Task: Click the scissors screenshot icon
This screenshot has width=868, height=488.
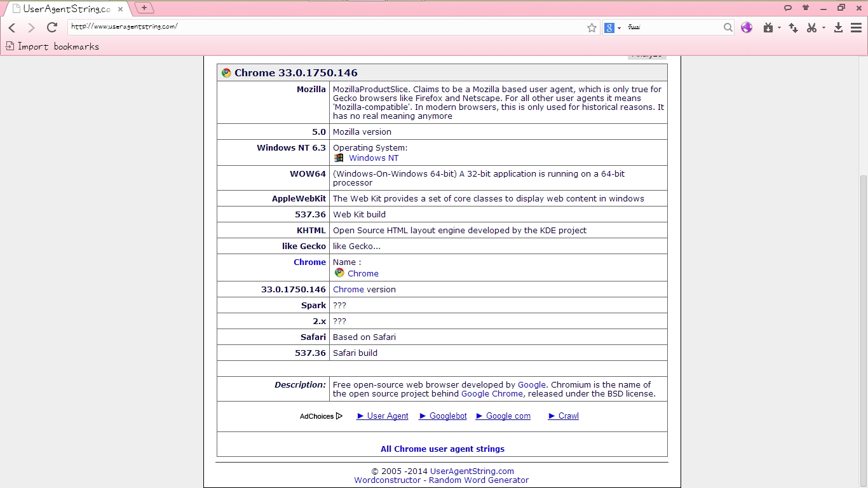Action: [x=811, y=27]
